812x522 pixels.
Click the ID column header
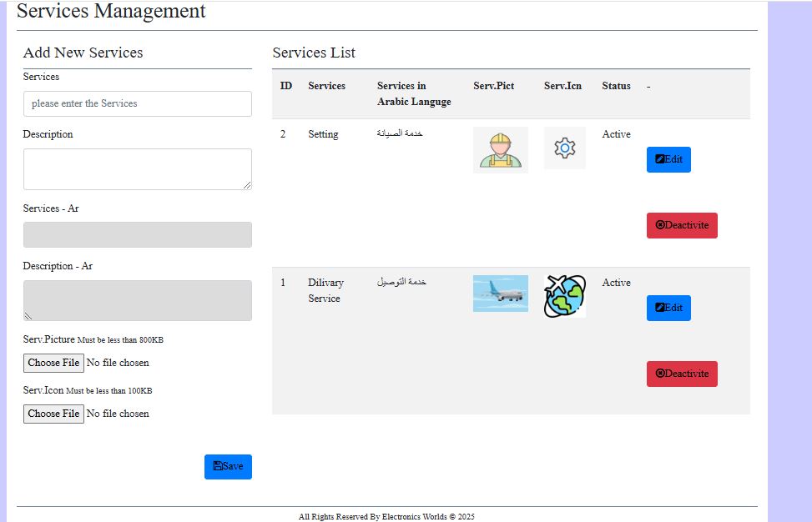[x=286, y=86]
